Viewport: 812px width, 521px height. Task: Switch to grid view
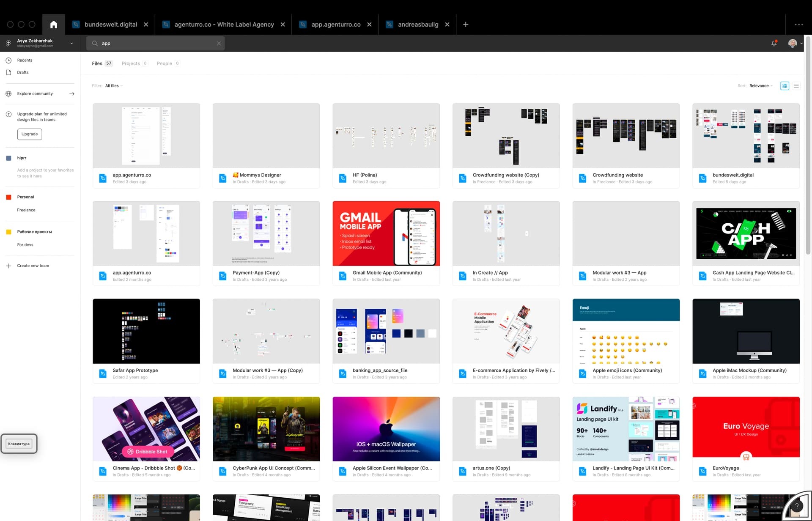click(785, 86)
